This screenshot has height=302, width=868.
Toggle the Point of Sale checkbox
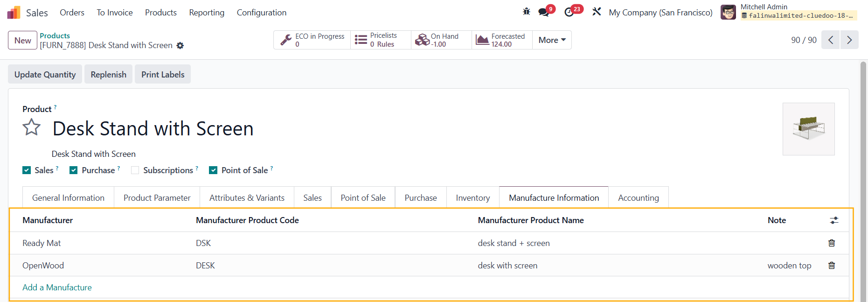tap(213, 170)
